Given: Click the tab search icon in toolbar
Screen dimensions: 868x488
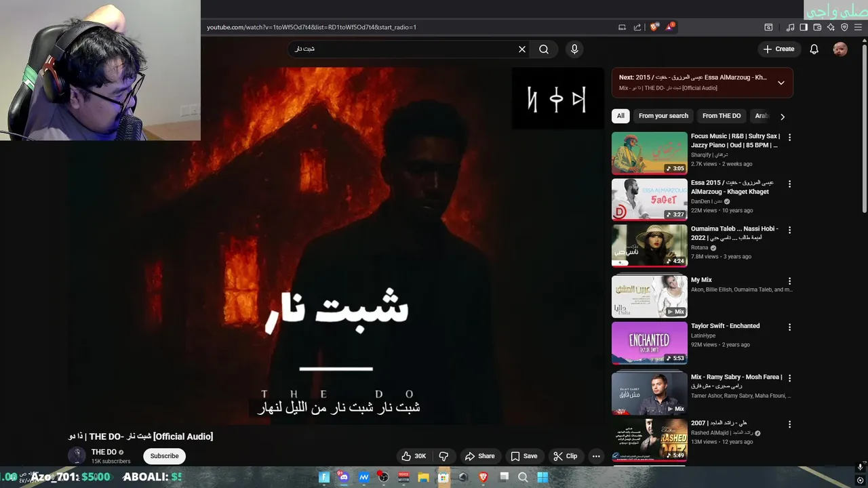Looking at the screenshot, I should (768, 27).
